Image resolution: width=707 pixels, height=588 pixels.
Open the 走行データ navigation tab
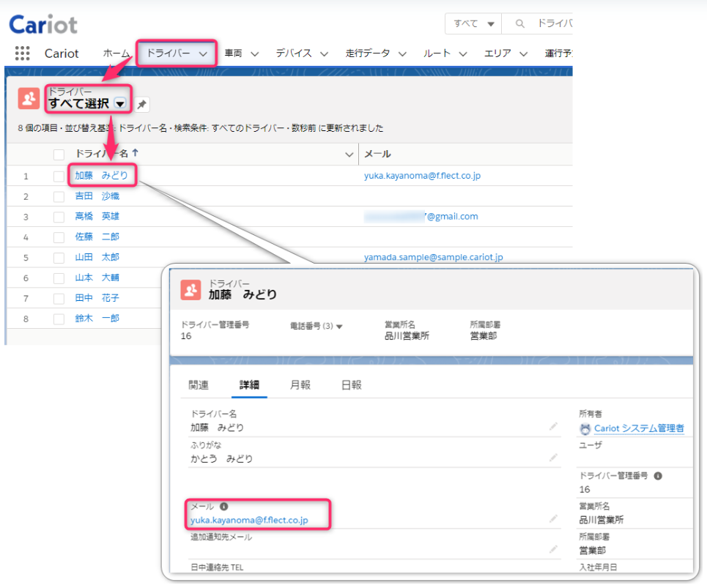[x=368, y=53]
